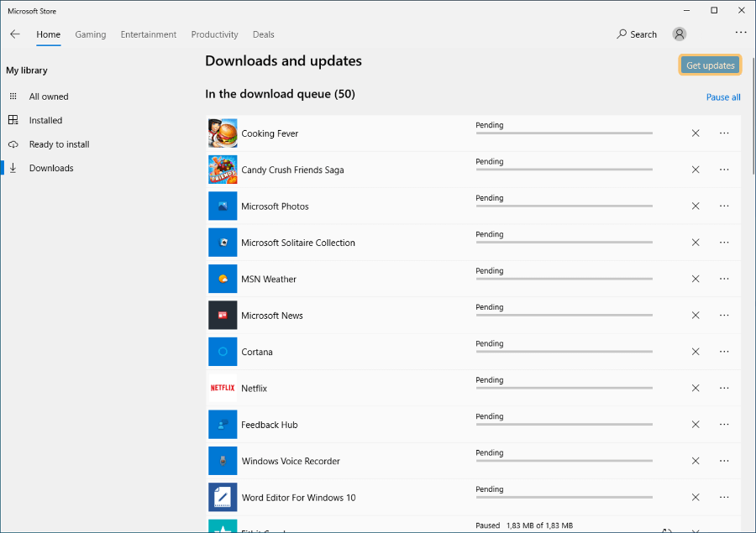
Task: Cancel the MSN Weather download
Action: pos(696,279)
